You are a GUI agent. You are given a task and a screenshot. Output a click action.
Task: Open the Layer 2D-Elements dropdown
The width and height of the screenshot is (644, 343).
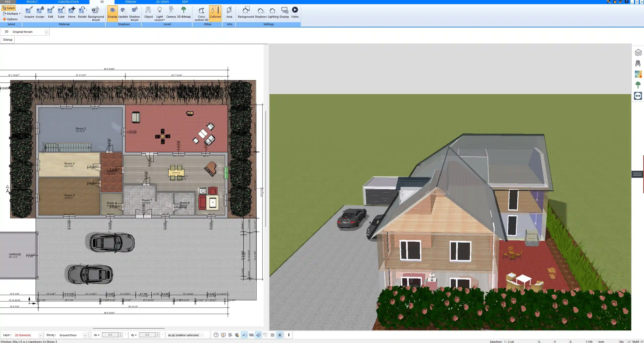[40, 335]
